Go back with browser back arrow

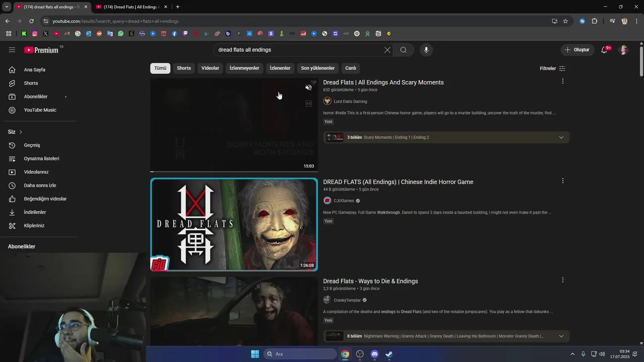7,21
